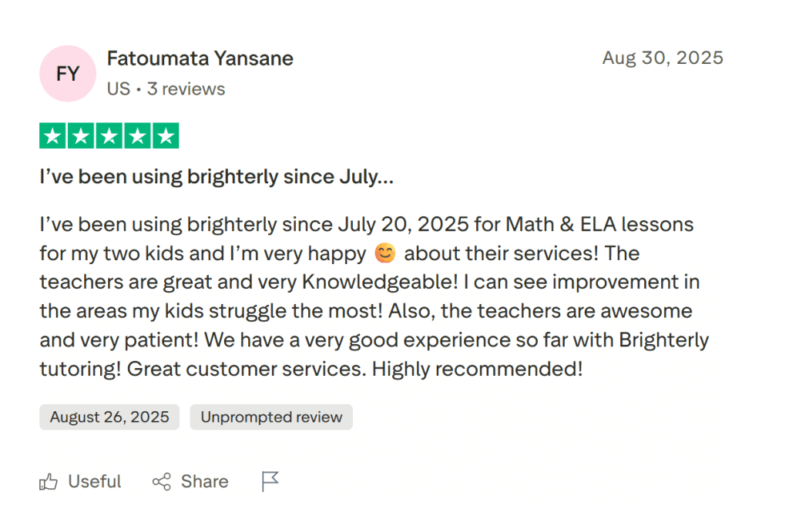Viewport: 789px width, 532px height.
Task: Select the fifth green star
Action: point(166,135)
